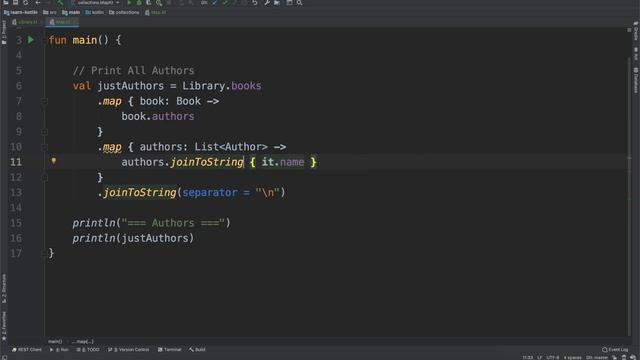Open the light bulb quick-fix on line 11
This screenshot has width=640, height=360.
(53, 161)
